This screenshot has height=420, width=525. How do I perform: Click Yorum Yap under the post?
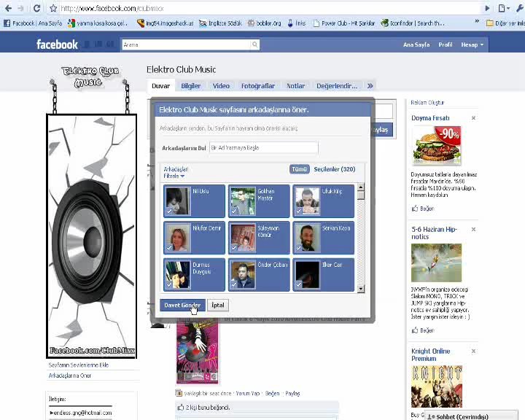(x=247, y=393)
